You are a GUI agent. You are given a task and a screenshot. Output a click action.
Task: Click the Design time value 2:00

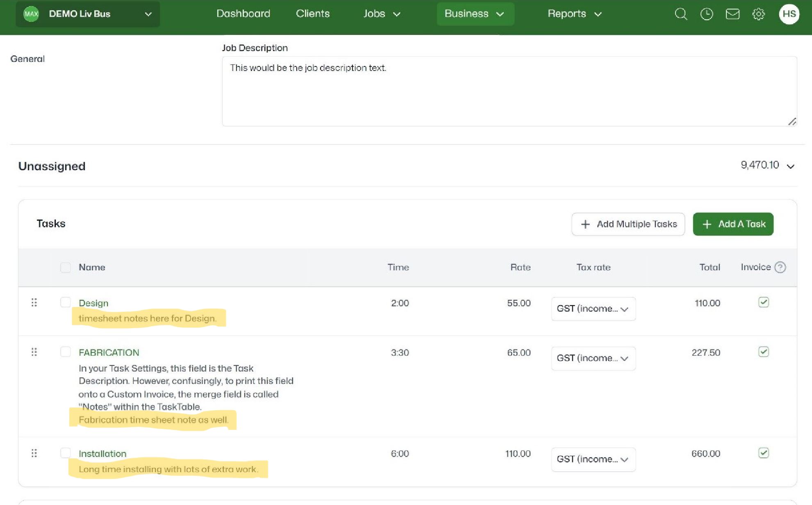click(x=400, y=303)
